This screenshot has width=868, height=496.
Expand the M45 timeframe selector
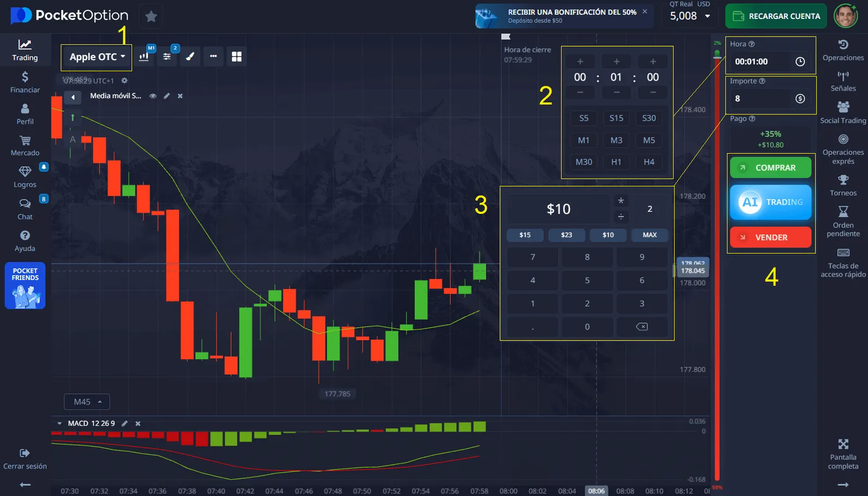point(87,402)
